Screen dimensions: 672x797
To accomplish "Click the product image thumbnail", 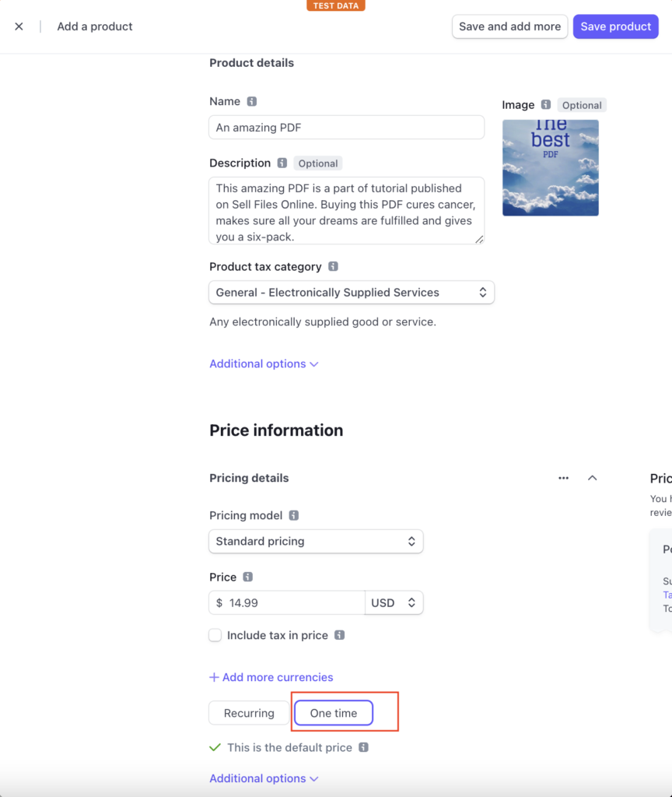I will (551, 168).
